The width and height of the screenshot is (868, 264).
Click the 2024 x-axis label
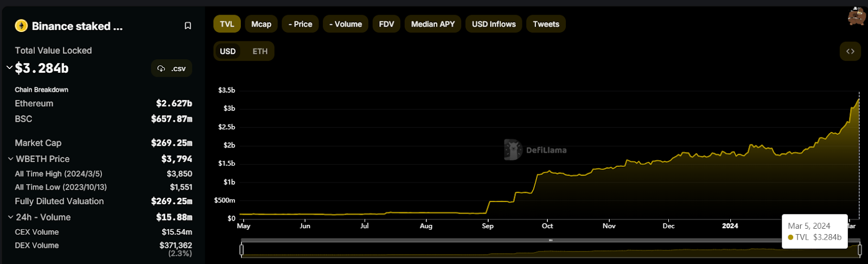pyautogui.click(x=730, y=226)
